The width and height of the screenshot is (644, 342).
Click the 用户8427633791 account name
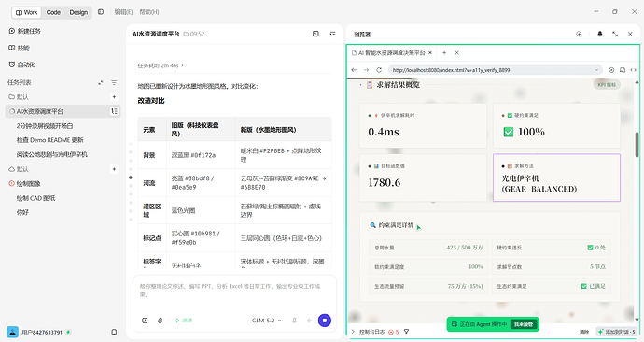point(41,332)
